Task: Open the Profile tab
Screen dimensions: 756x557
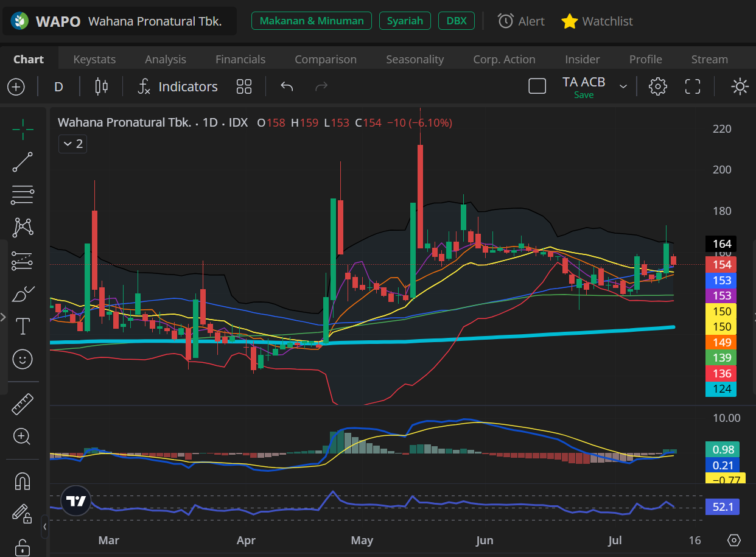Action: [646, 59]
